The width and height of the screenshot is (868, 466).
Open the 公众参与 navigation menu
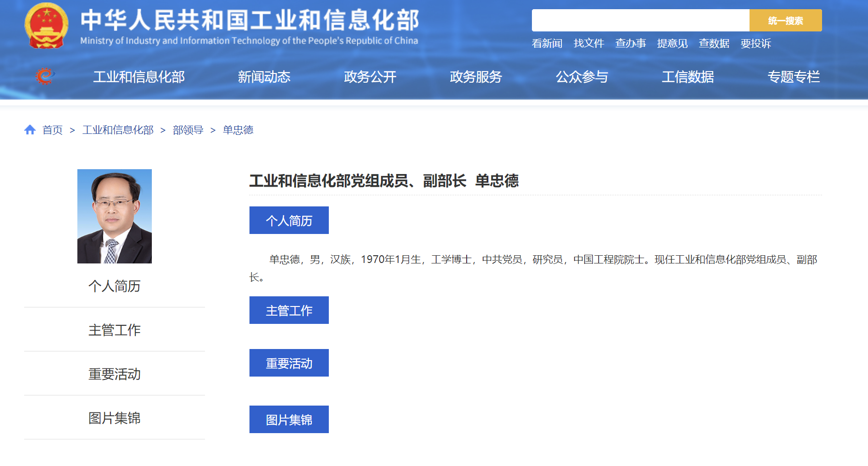tap(582, 77)
